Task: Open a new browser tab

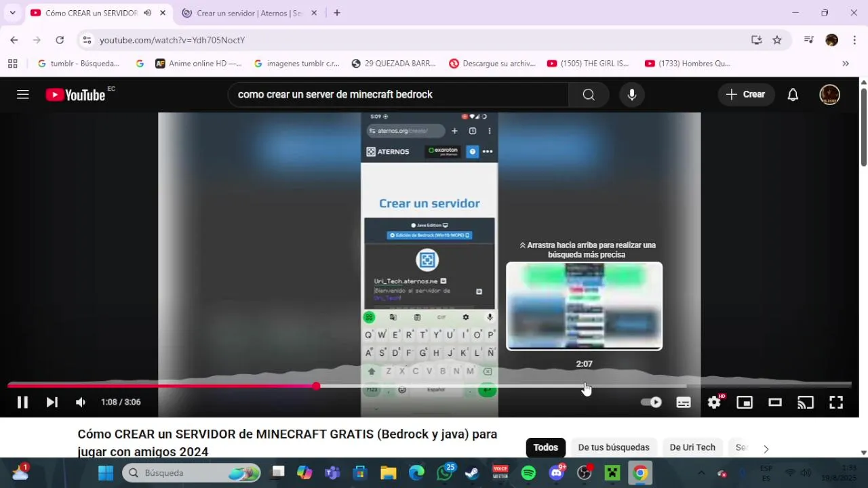Action: pos(337,13)
